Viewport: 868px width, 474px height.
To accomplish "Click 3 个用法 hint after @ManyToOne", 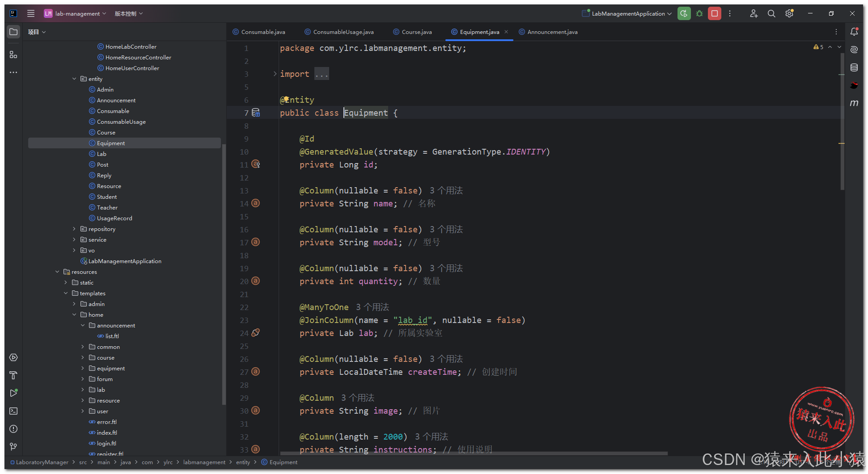I will point(373,307).
